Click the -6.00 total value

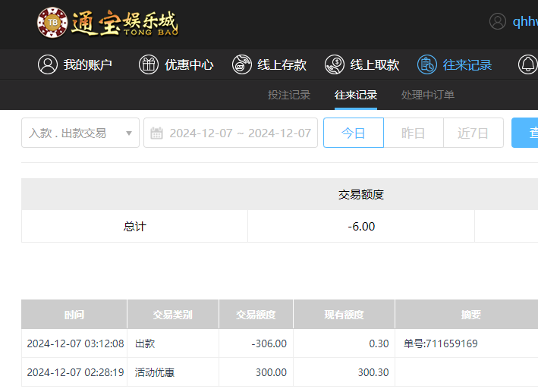tap(361, 227)
